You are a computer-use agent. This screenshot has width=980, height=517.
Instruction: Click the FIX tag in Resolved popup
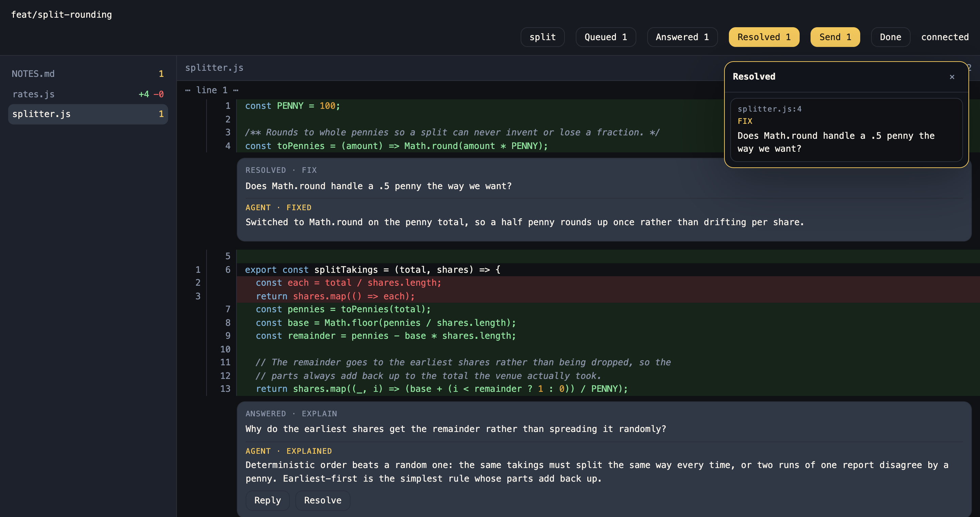pos(745,121)
